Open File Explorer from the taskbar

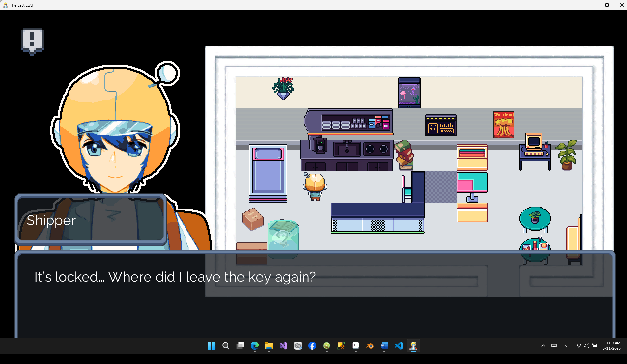[x=269, y=346]
